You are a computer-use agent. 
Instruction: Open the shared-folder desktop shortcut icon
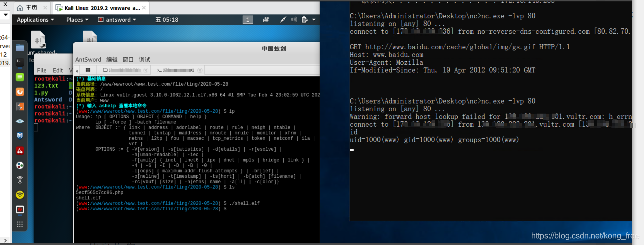point(38,39)
